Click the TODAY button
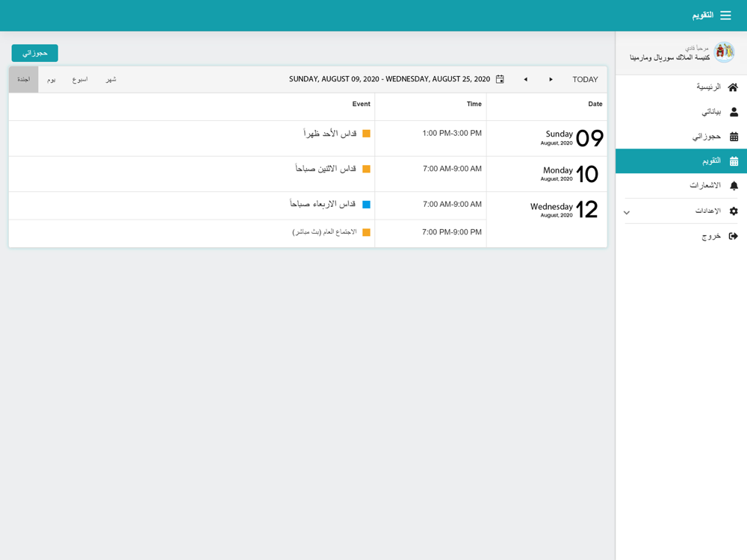Image resolution: width=747 pixels, height=560 pixels. click(x=585, y=80)
